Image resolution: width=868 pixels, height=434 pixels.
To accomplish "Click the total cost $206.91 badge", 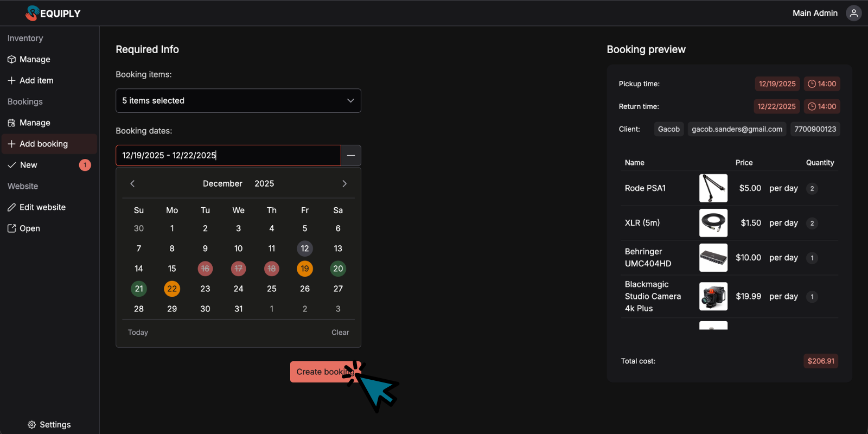I will [x=821, y=361].
